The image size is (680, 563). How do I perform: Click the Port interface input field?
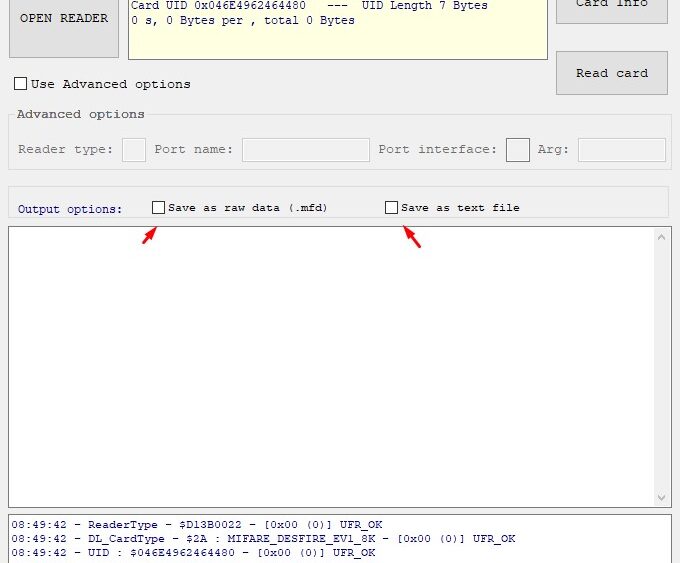pyautogui.click(x=518, y=150)
